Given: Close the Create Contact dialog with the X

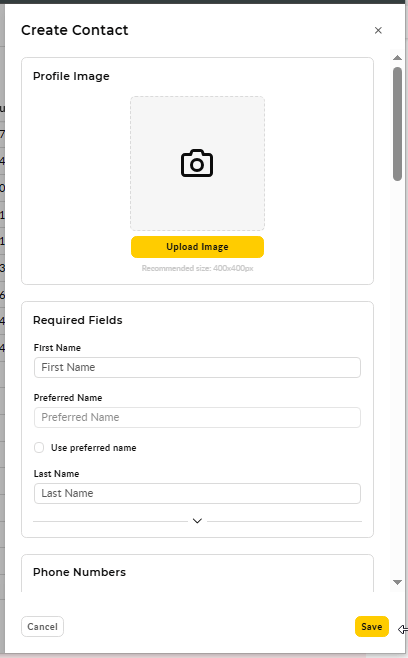Looking at the screenshot, I should [x=378, y=30].
